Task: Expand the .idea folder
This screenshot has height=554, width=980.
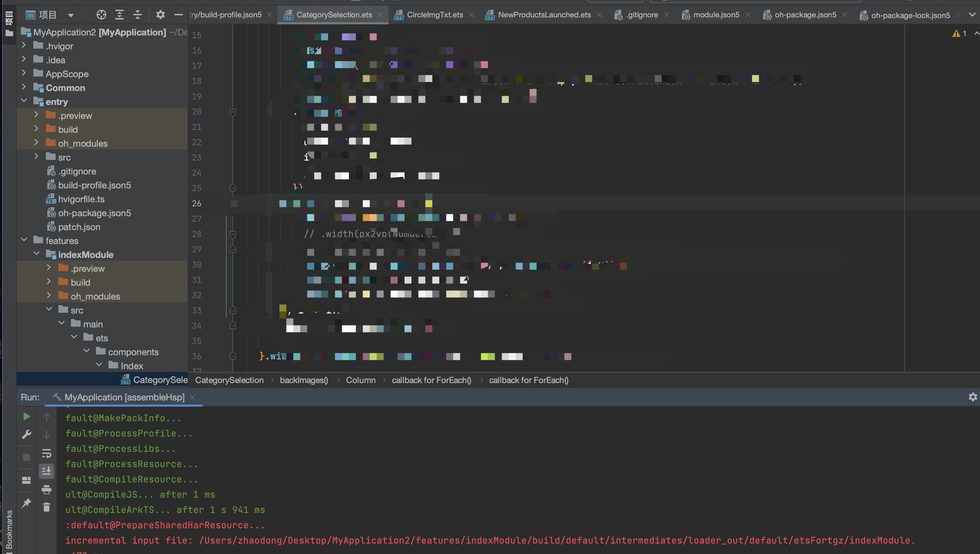Action: coord(24,59)
